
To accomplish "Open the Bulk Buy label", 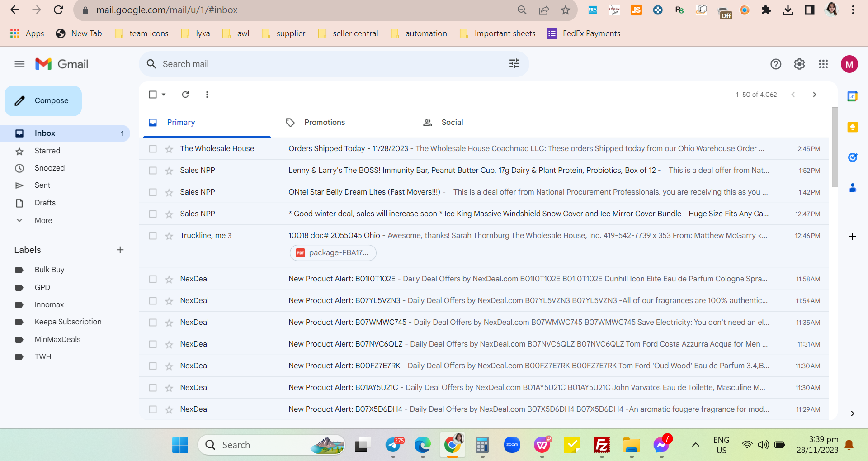I will (49, 270).
